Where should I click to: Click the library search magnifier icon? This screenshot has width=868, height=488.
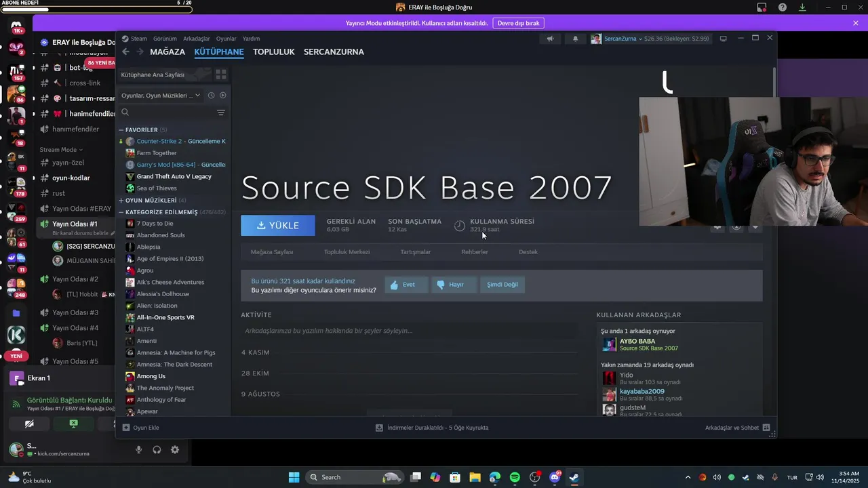click(x=125, y=113)
